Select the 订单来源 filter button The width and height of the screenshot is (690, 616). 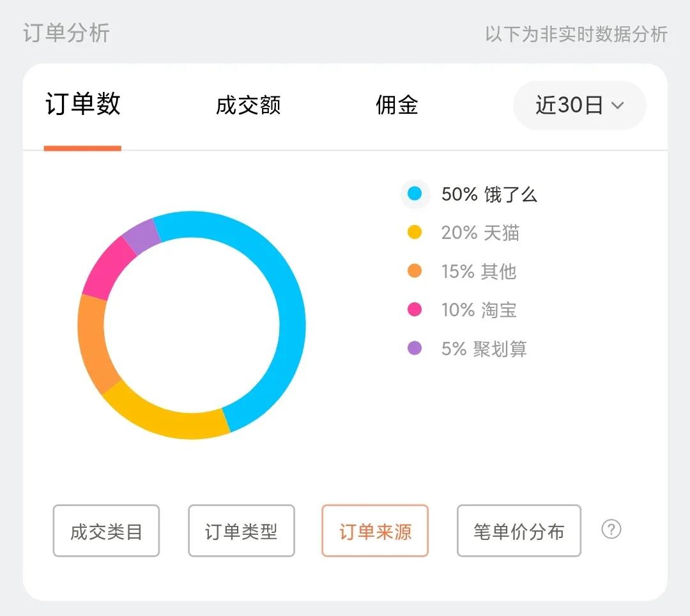tap(375, 530)
